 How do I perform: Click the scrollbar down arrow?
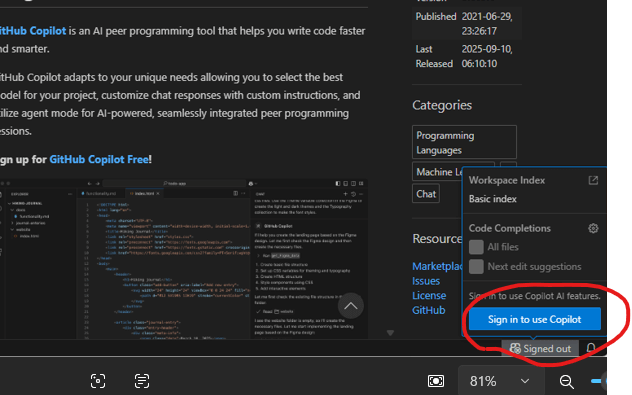pos(390,333)
